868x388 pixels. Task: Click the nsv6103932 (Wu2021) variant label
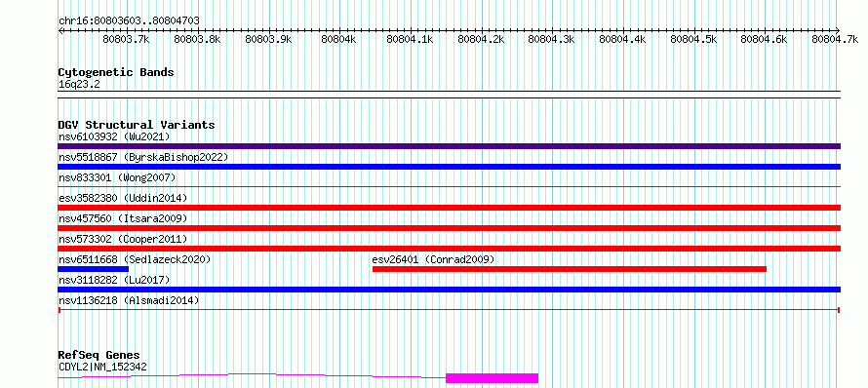[x=114, y=136]
